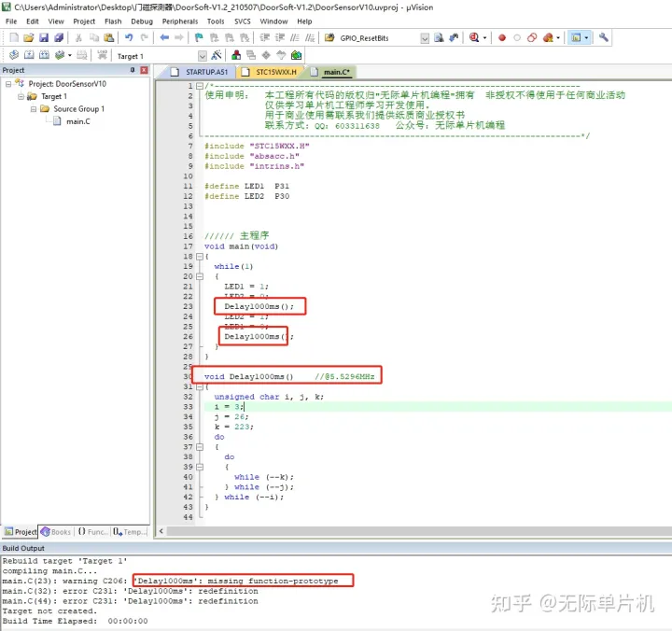
Task: Click the Insert Breakpoint red dot icon
Action: point(501,38)
